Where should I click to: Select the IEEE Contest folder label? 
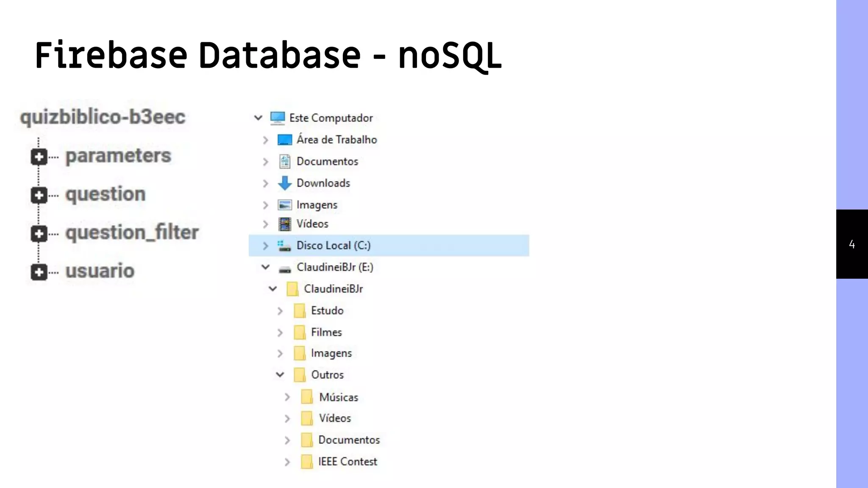click(x=348, y=462)
